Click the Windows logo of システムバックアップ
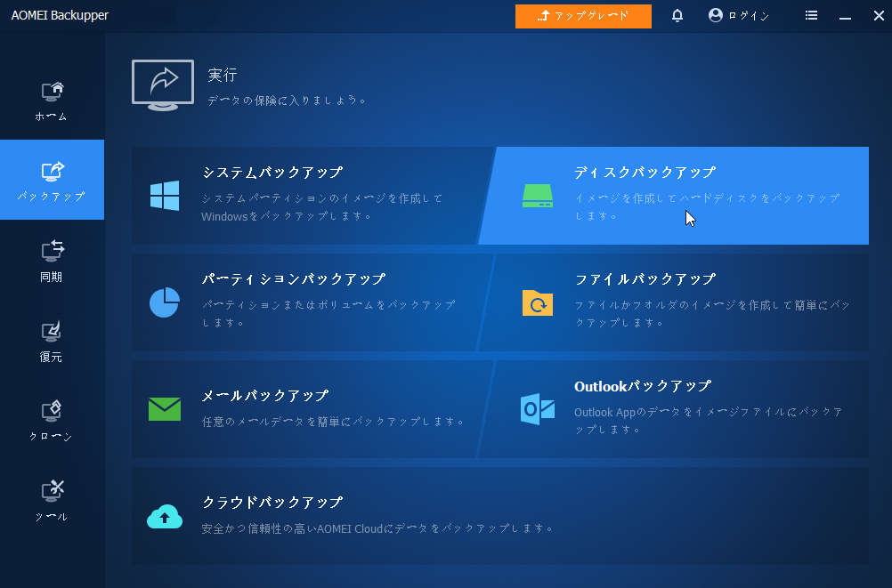 coord(165,196)
